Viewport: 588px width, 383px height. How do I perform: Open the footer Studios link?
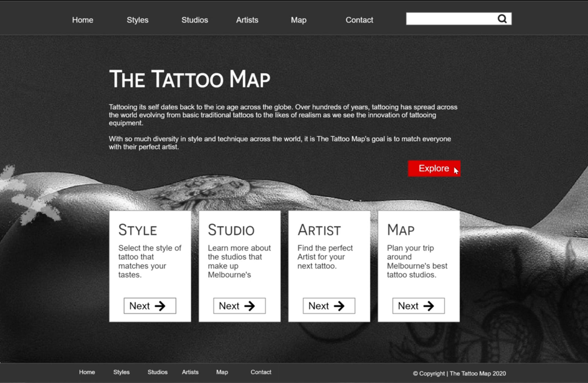(x=158, y=372)
